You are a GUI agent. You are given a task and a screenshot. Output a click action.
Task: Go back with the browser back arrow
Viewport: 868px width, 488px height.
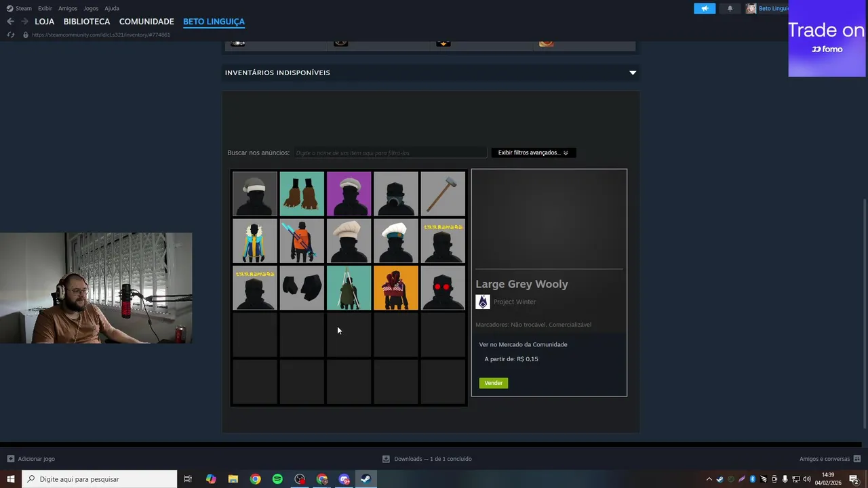coord(10,22)
